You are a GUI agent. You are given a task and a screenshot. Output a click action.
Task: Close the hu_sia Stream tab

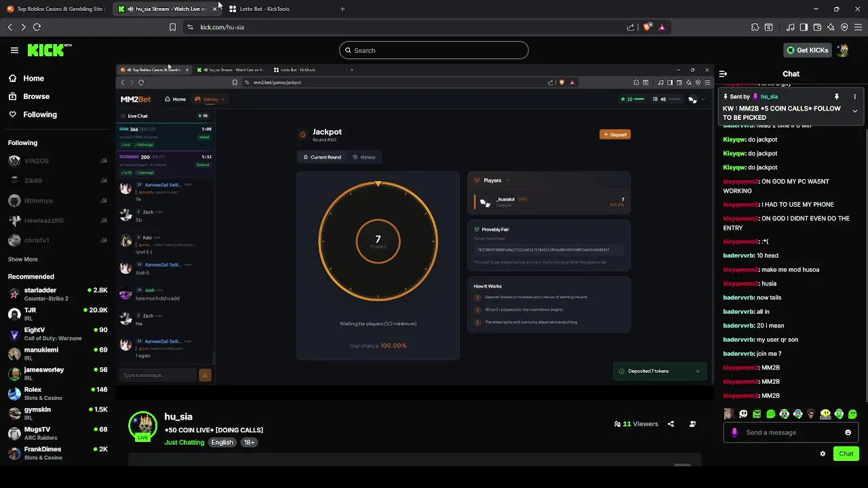[x=214, y=9]
